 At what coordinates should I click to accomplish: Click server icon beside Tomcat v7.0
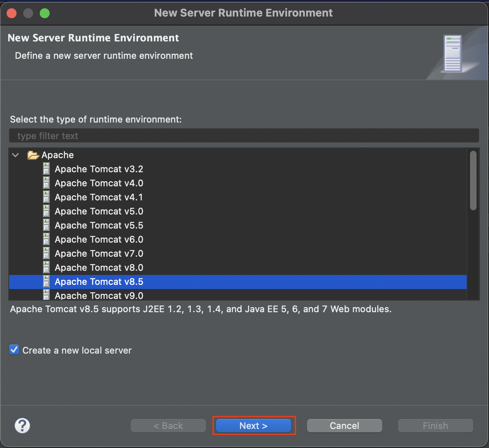click(46, 253)
